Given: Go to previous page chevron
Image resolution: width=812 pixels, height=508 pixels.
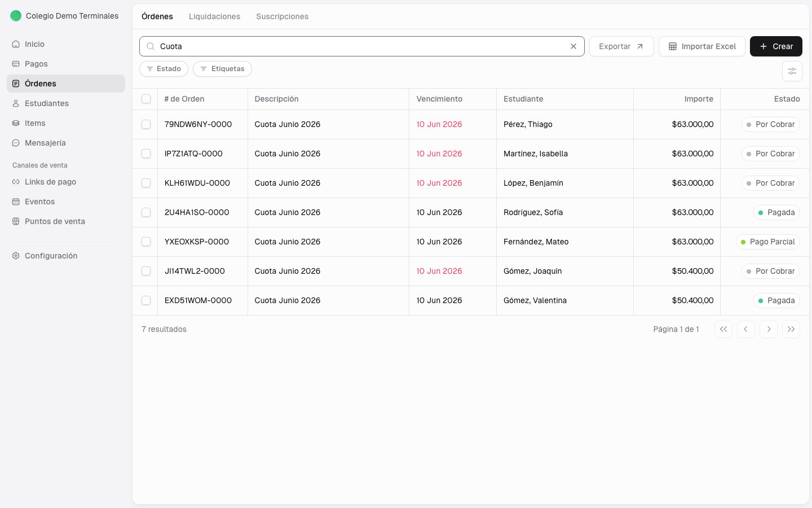Looking at the screenshot, I should tap(746, 329).
